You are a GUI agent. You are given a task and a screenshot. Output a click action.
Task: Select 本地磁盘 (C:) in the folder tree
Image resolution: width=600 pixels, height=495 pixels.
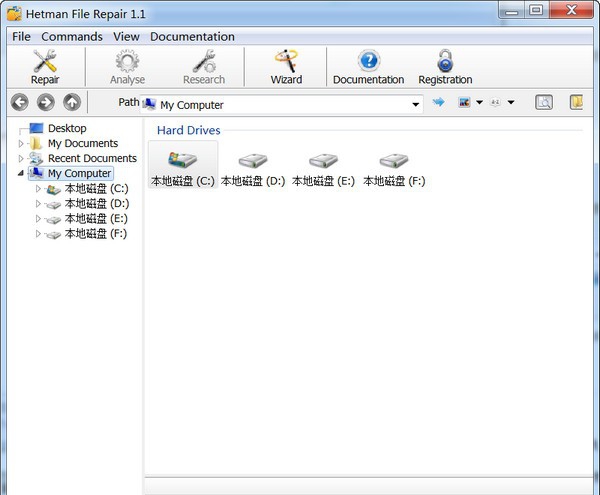tap(96, 189)
